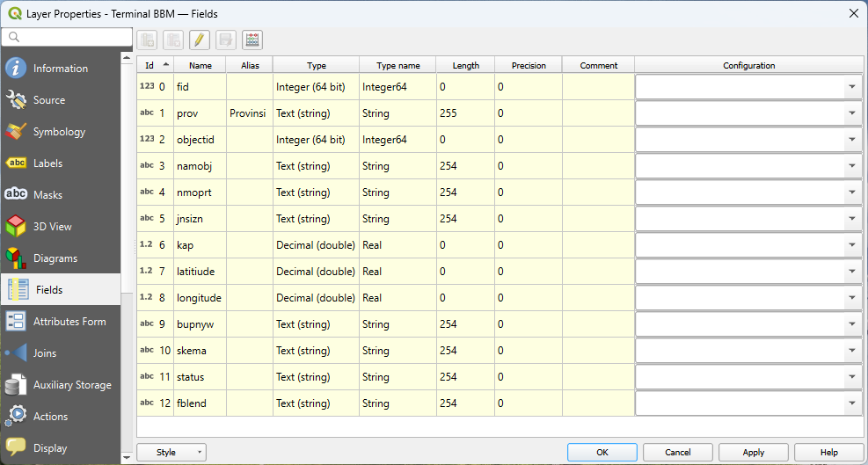Click the Cancel button
The width and height of the screenshot is (868, 465).
point(677,453)
